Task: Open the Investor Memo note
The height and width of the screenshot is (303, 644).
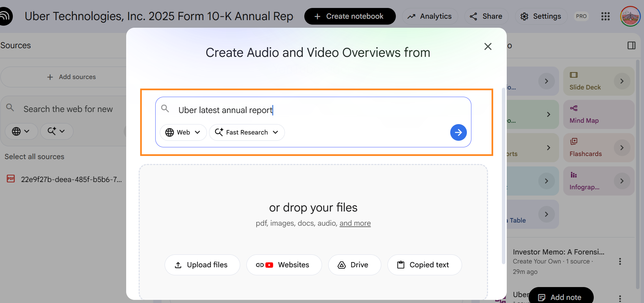Action: tap(558, 261)
